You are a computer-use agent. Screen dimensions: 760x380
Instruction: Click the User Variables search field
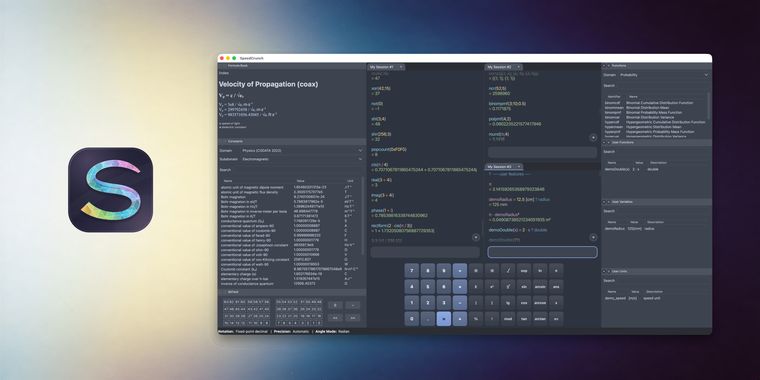tap(657, 211)
